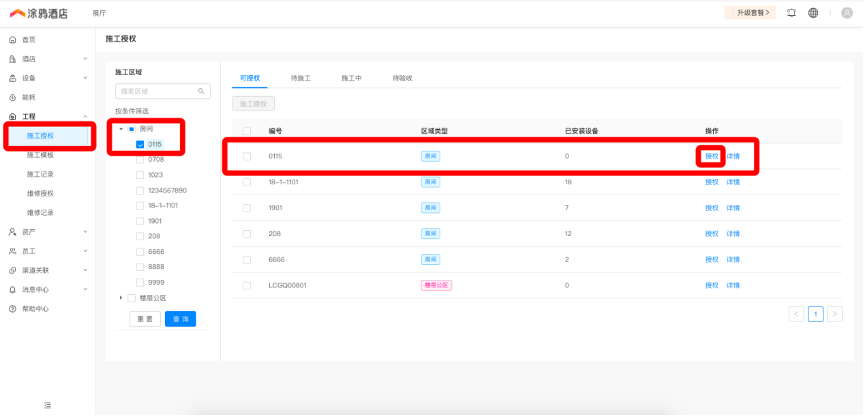
Task: Expand the 消息中心 menu chevron
Action: click(x=85, y=289)
